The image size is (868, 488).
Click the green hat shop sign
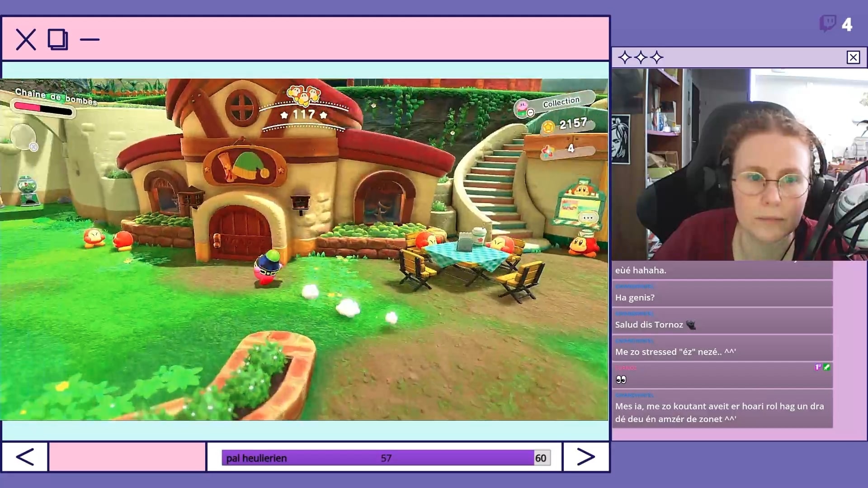pos(245,166)
